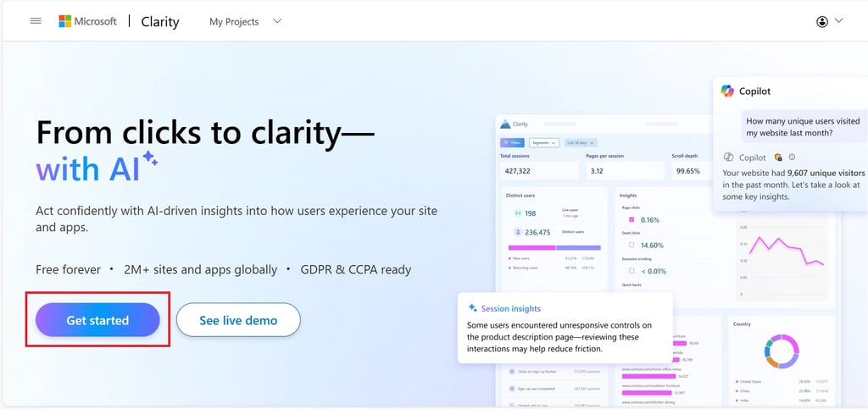The height and width of the screenshot is (409, 868).
Task: Click the 'Free forever' text
Action: tap(68, 270)
